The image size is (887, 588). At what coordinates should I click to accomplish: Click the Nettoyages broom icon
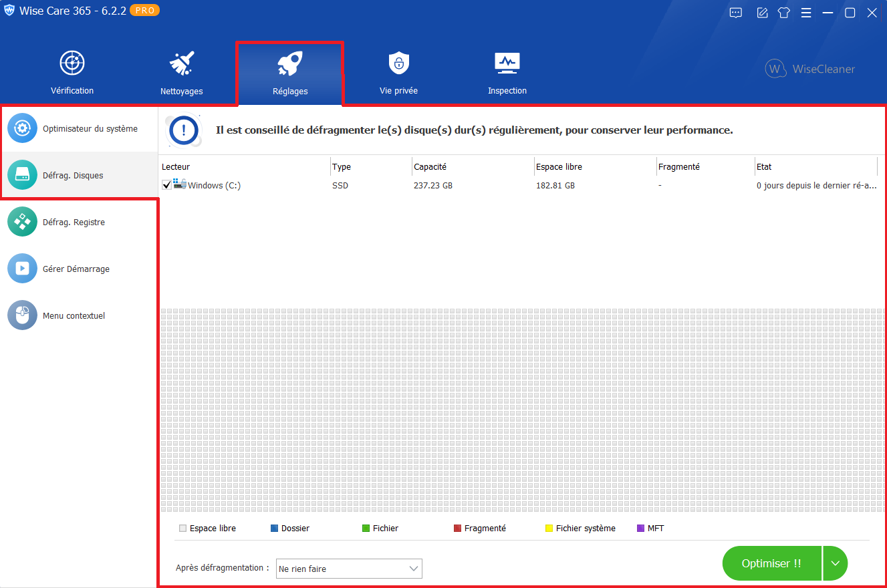[x=181, y=63]
